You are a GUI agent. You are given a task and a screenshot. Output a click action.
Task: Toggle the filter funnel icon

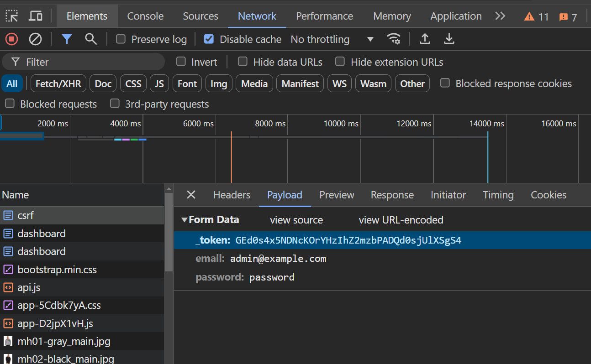(67, 39)
